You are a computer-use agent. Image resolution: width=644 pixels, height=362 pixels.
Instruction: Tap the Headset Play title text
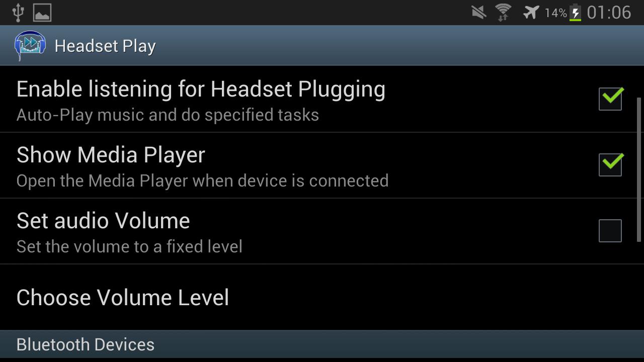tap(105, 46)
